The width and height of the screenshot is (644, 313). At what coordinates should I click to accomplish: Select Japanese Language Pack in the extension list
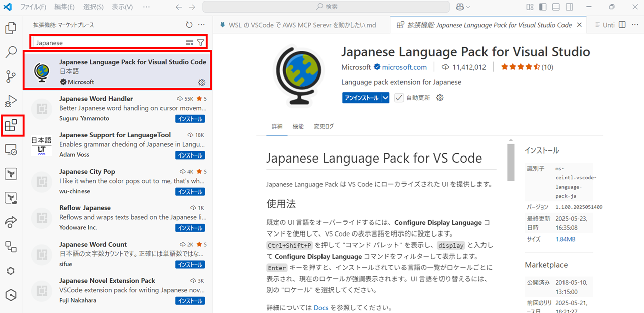[118, 71]
